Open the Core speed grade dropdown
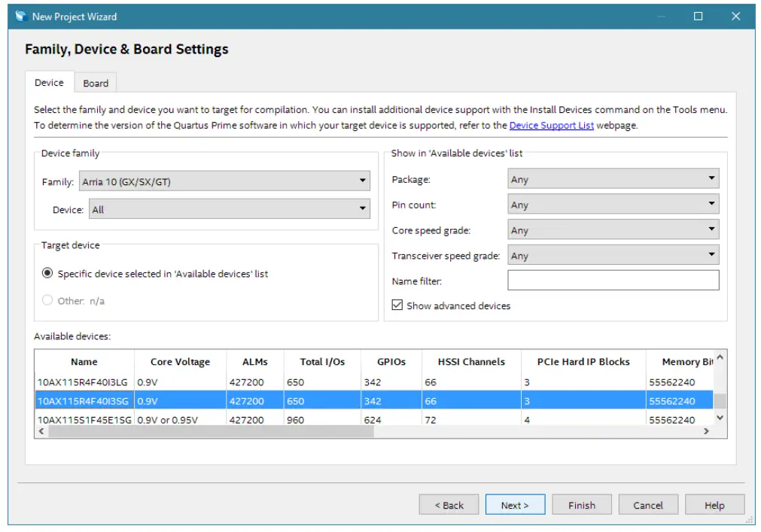Image resolution: width=761 pixels, height=532 pixels. pyautogui.click(x=613, y=230)
